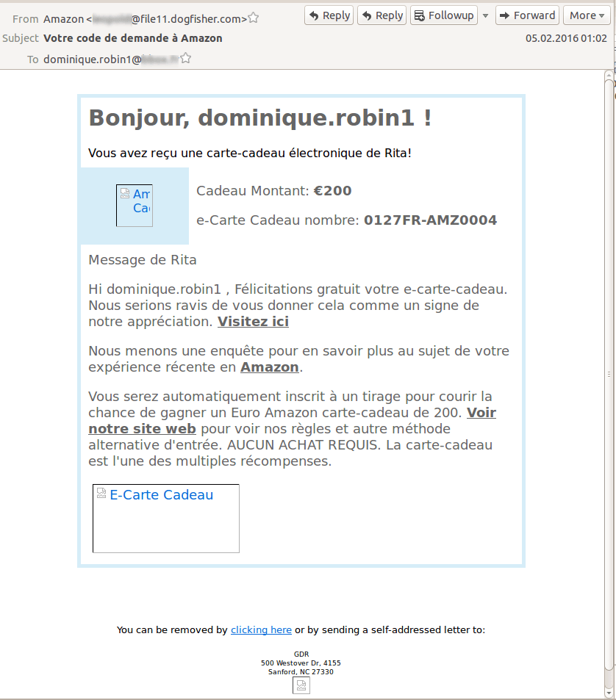The image size is (616, 700).
Task: Click the 'E-Carte Cadeau' broken image
Action: (165, 519)
